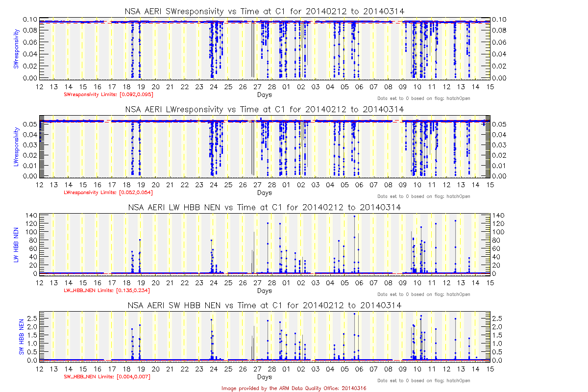Viewport: 588px width, 392px height.
Task: Pick day 10 tick on LW HBB NEN axis
Action: 417,283
